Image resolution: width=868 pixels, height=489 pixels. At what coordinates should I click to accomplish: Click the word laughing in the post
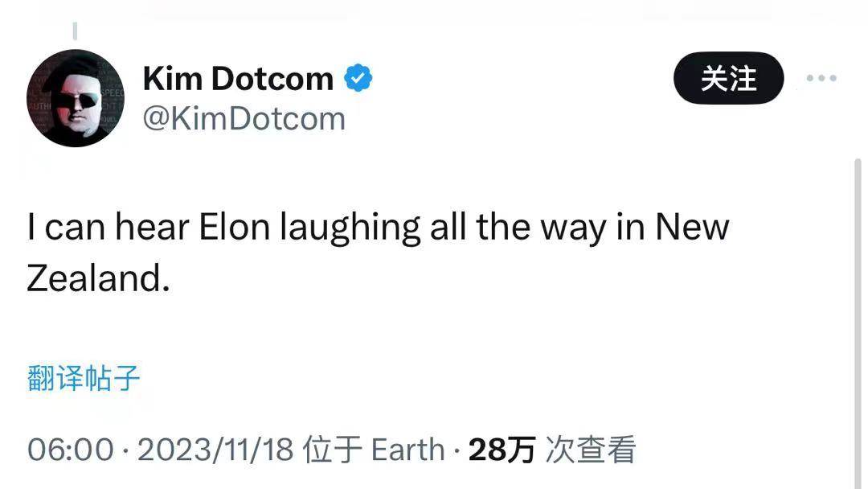(x=350, y=228)
